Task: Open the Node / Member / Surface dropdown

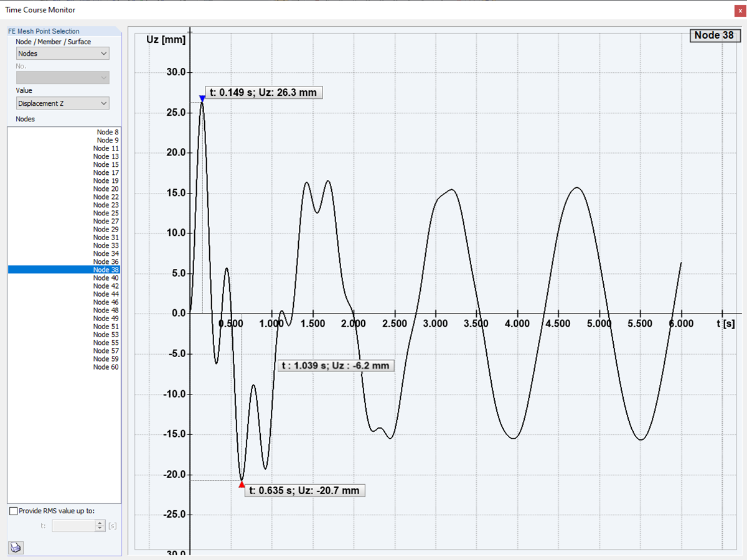Action: 62,54
